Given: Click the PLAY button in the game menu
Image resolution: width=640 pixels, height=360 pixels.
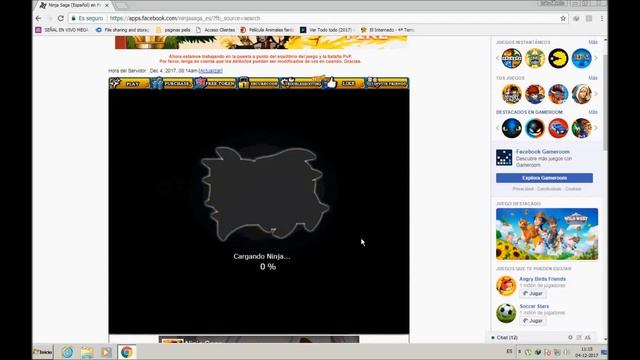Looking at the screenshot, I should [x=129, y=83].
